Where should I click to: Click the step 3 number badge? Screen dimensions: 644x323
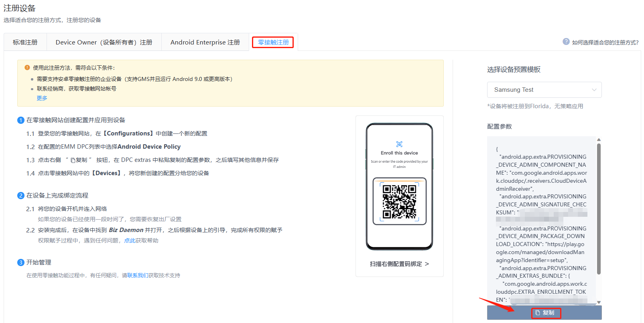pos(21,262)
